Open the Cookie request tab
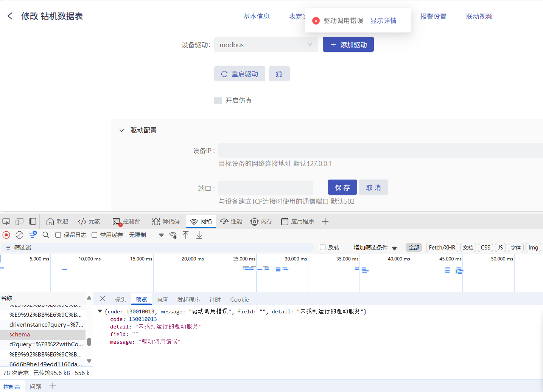 pos(240,299)
